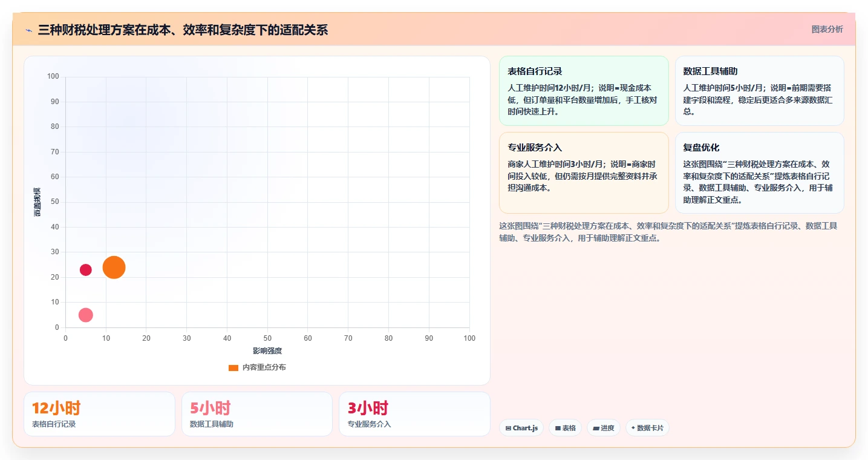This screenshot has height=460, width=868.
Task: Click the 数据卡片 tag chip
Action: click(x=647, y=428)
